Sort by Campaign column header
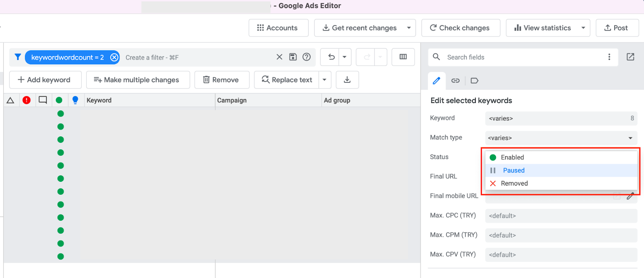This screenshot has height=278, width=644. (x=268, y=100)
